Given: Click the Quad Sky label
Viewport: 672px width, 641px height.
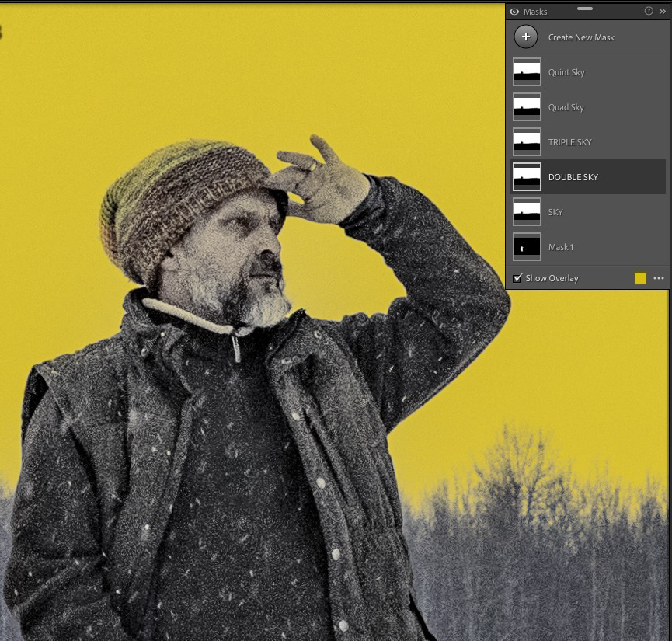Looking at the screenshot, I should coord(566,107).
